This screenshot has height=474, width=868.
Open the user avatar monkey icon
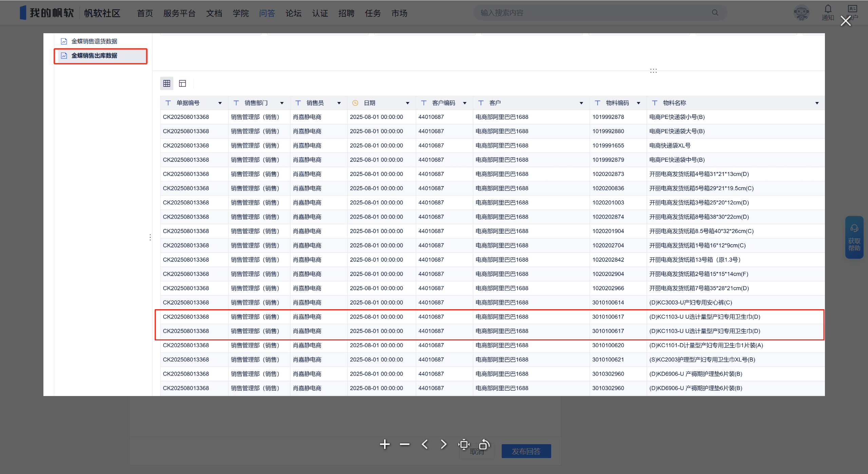pyautogui.click(x=802, y=13)
